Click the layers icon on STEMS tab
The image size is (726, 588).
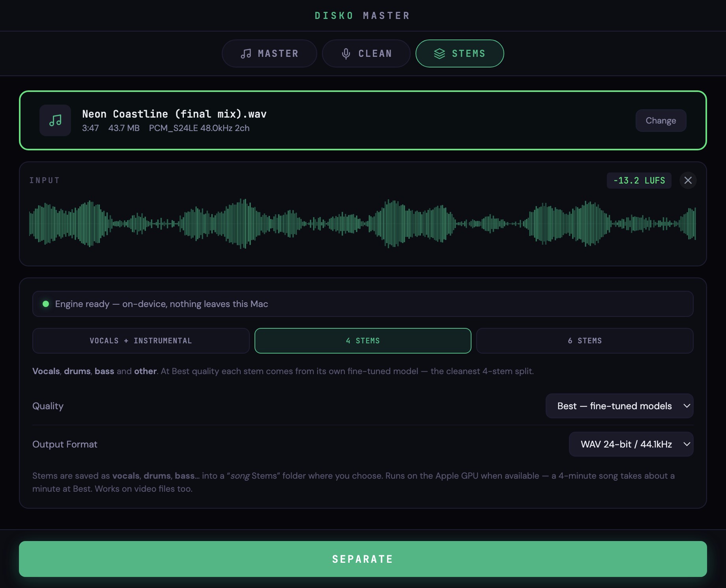pos(440,54)
